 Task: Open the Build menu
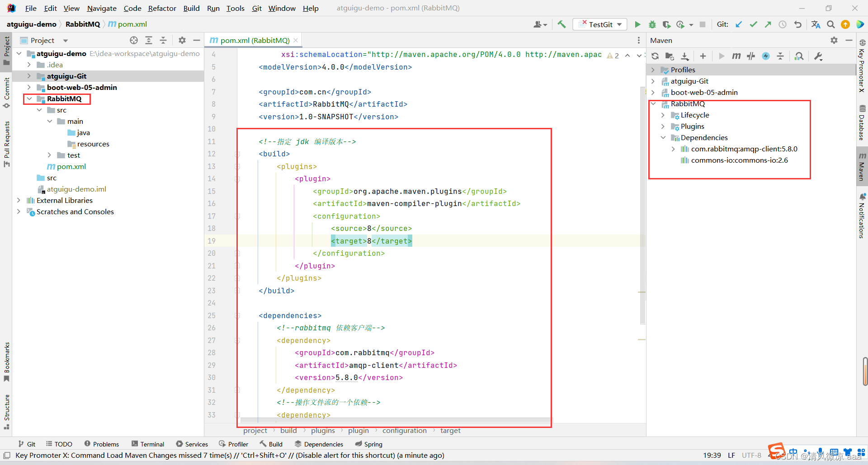191,8
